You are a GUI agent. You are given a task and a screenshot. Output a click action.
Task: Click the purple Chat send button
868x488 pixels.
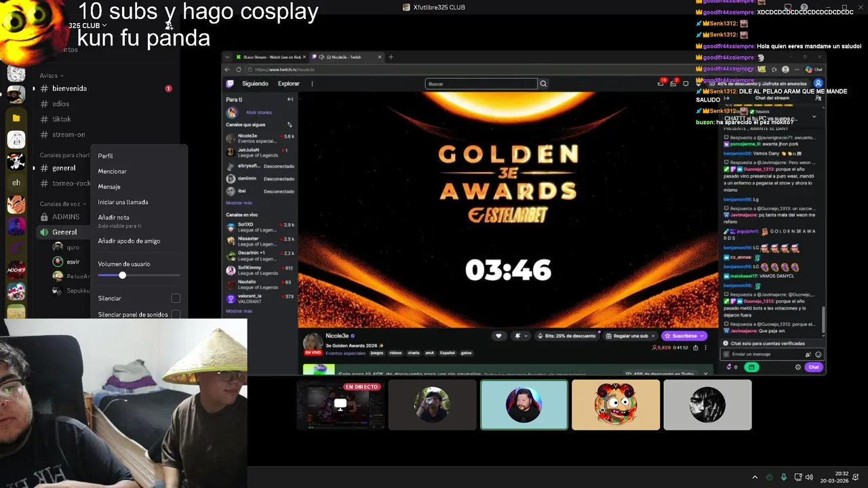click(x=814, y=367)
